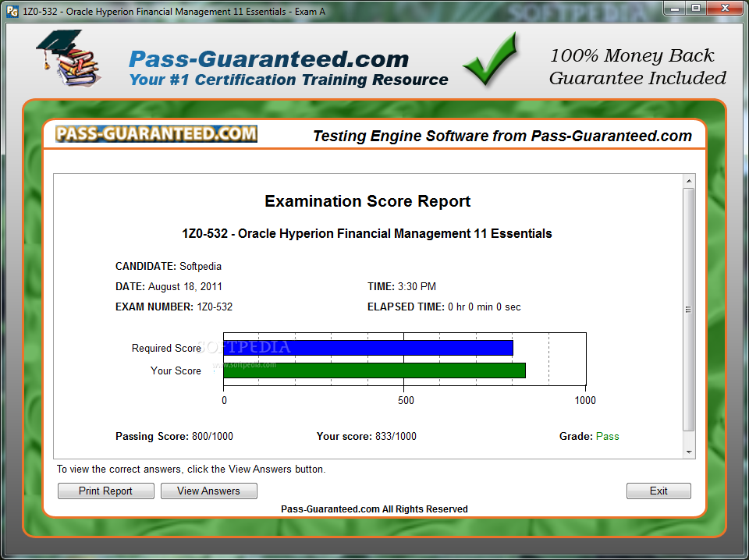Click date 'August 18, 2011'

tap(185, 286)
